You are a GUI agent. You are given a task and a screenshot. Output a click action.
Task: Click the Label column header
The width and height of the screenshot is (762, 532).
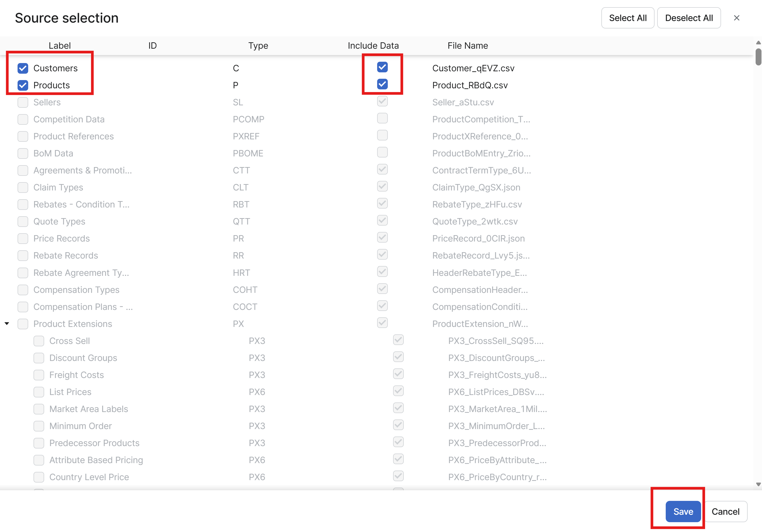[x=60, y=46]
